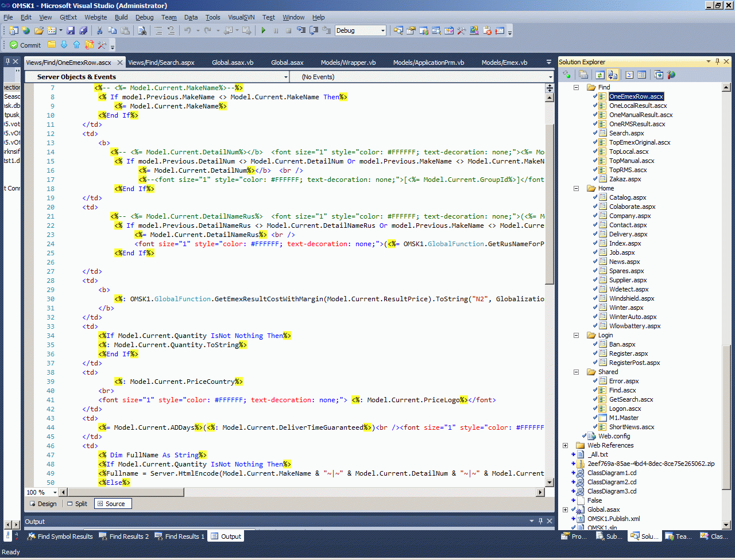735x560 pixels.
Task: Select Web.config in Solution Explorer
Action: (x=614, y=436)
